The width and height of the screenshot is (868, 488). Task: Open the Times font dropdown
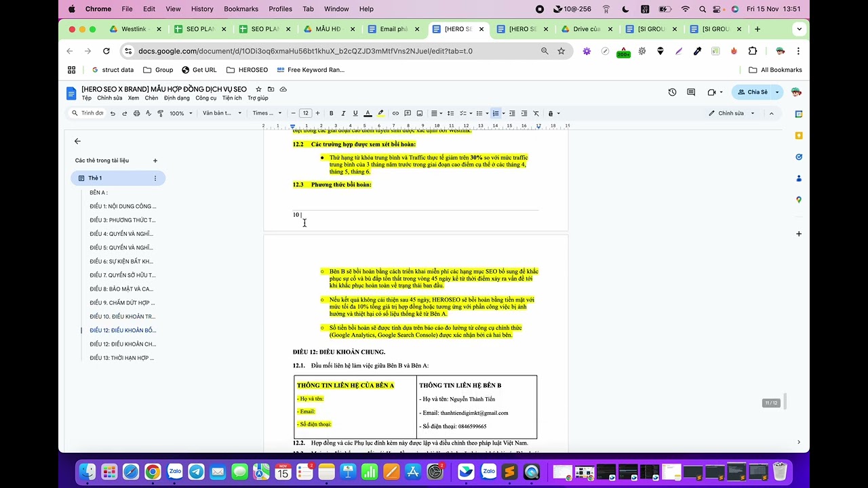266,113
